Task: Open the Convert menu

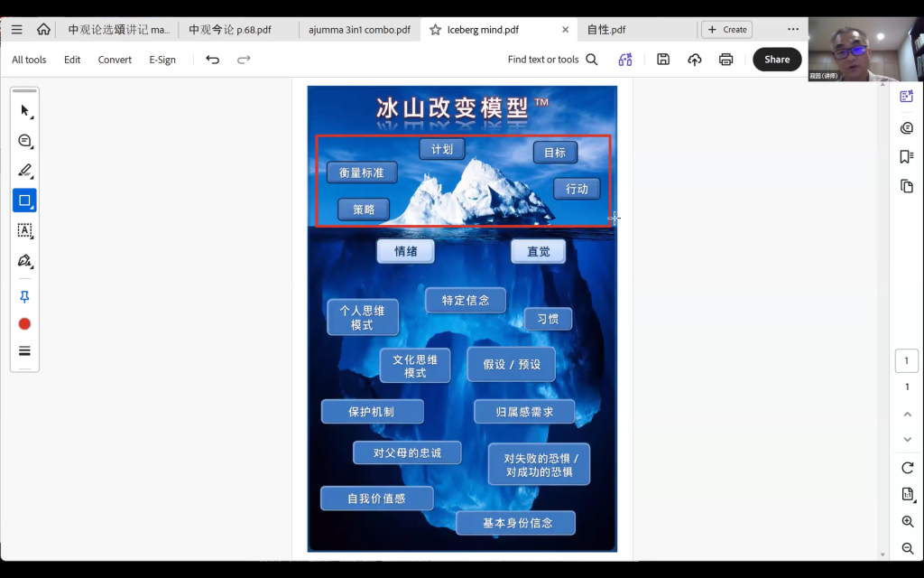Action: pos(115,60)
